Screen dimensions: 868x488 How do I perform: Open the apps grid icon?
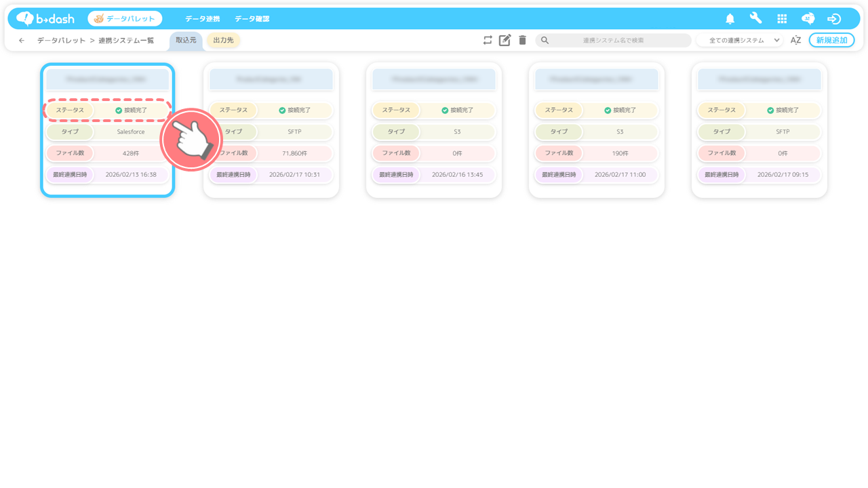tap(782, 19)
